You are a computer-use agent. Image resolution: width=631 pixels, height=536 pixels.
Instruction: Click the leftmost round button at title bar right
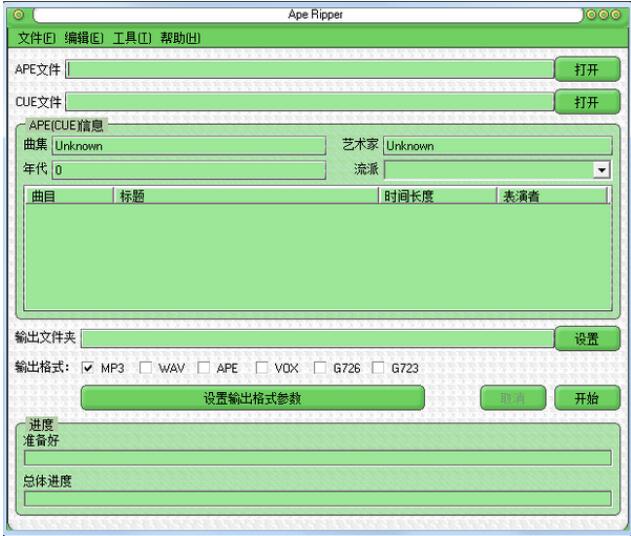coord(592,15)
